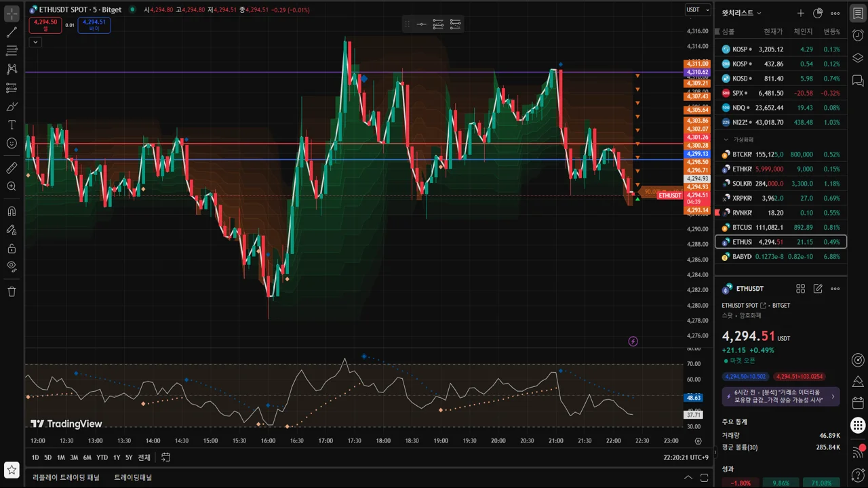The width and height of the screenshot is (868, 488).
Task: Collapse the indicator legend chevron
Action: point(35,42)
